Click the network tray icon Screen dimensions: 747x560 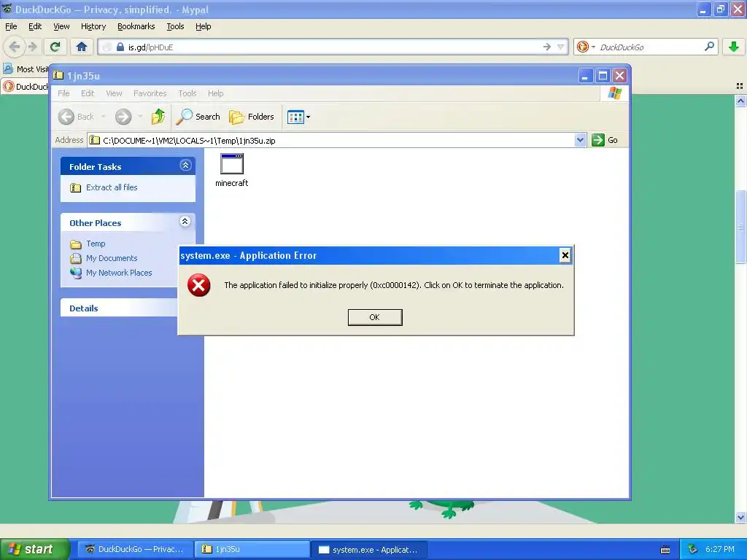point(693,549)
